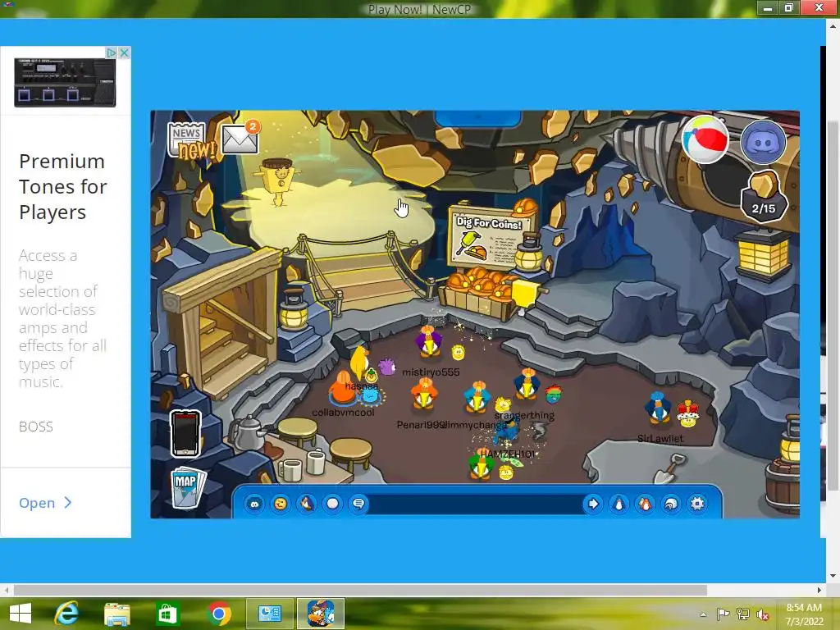Open the buddy list penguins icon
Viewport: 840px width, 630px height.
click(x=645, y=504)
